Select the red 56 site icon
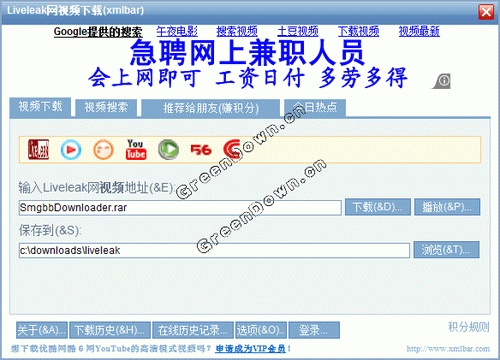 pyautogui.click(x=201, y=150)
